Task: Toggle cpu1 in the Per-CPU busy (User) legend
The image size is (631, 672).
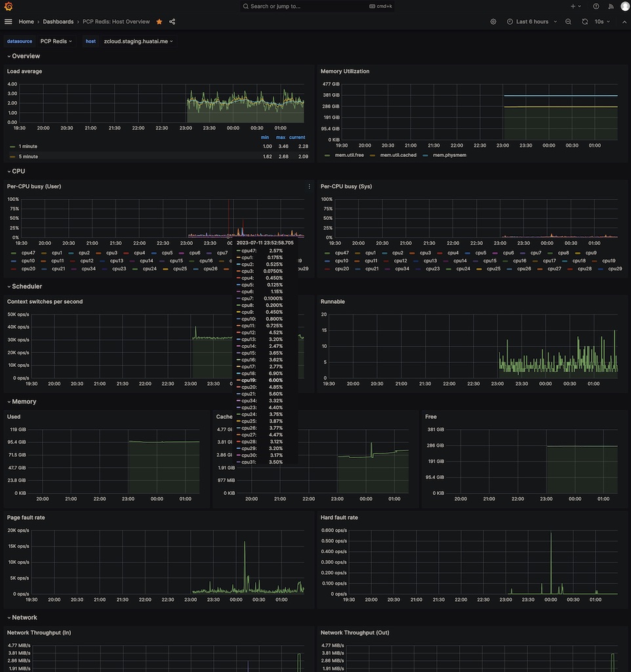Action: click(57, 253)
